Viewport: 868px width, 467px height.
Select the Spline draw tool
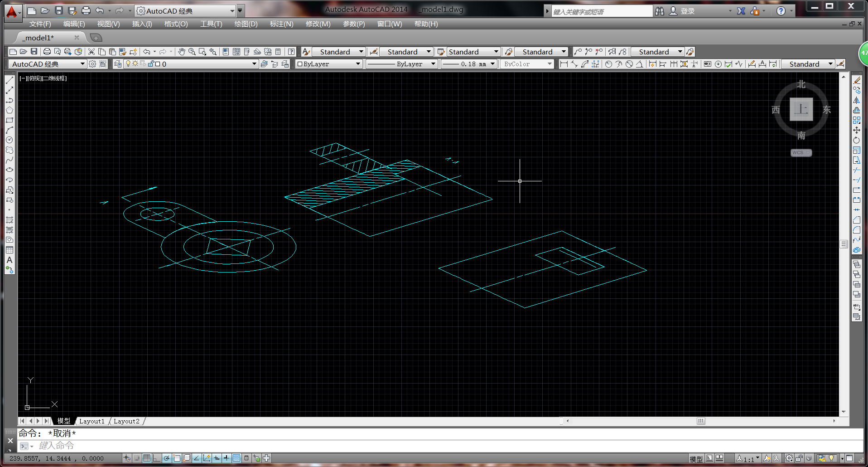click(x=10, y=160)
